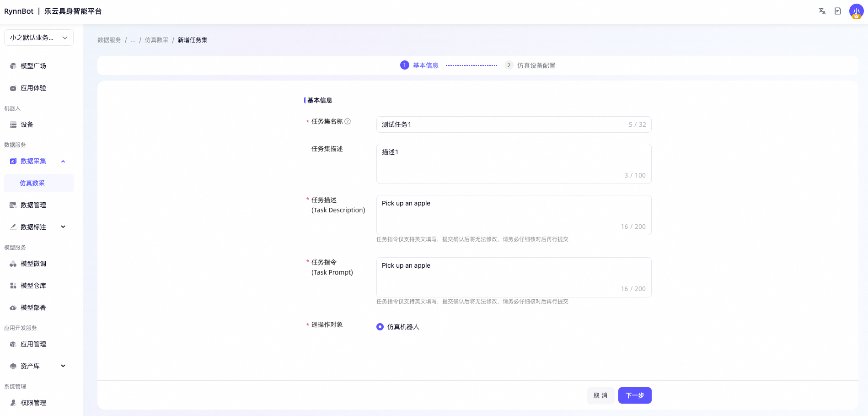Click the 仿真数采 breadcrumb link

[157, 40]
